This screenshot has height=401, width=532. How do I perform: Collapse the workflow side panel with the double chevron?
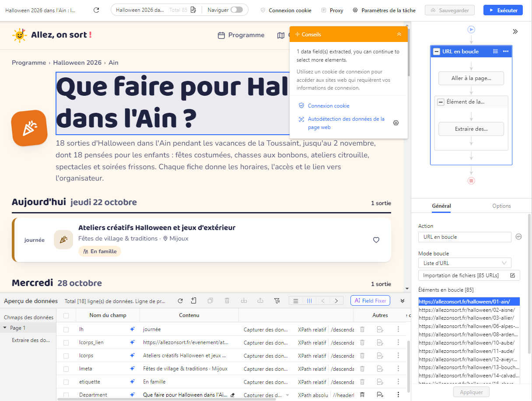pos(515,31)
